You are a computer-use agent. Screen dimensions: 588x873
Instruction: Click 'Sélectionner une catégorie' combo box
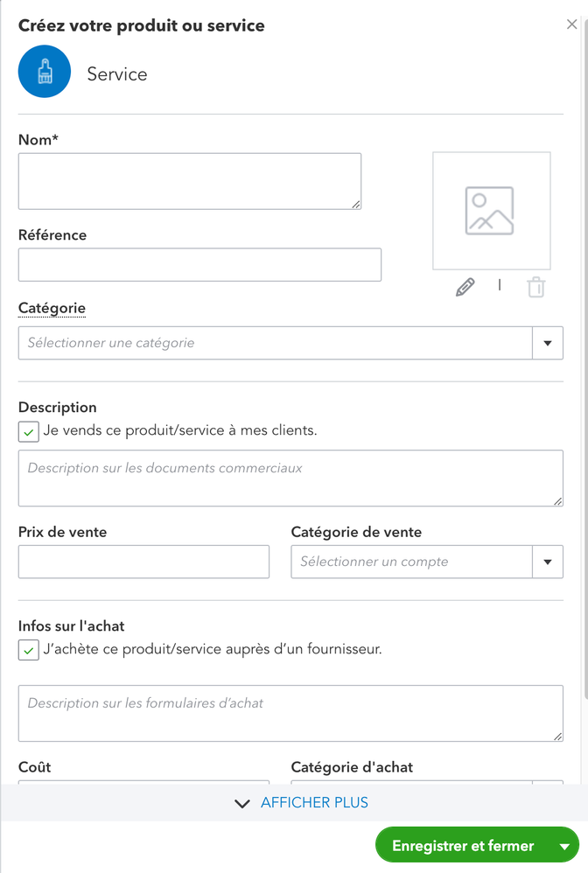(275, 343)
